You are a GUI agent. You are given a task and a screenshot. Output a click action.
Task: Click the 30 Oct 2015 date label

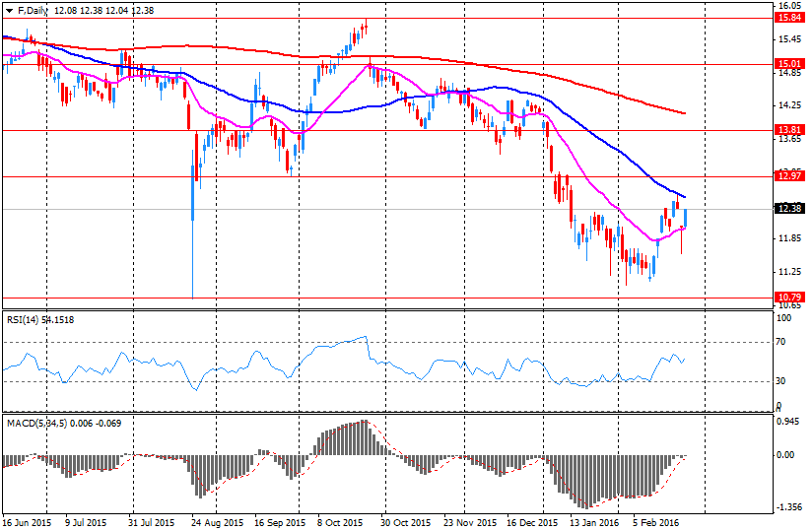click(x=407, y=523)
